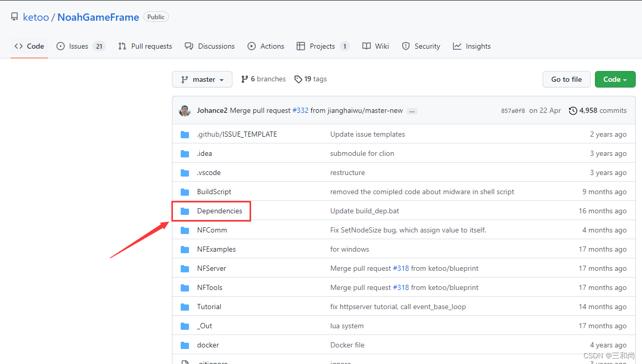Click the tag icon beside 19 tags
Image resolution: width=642 pixels, height=364 pixels.
298,79
